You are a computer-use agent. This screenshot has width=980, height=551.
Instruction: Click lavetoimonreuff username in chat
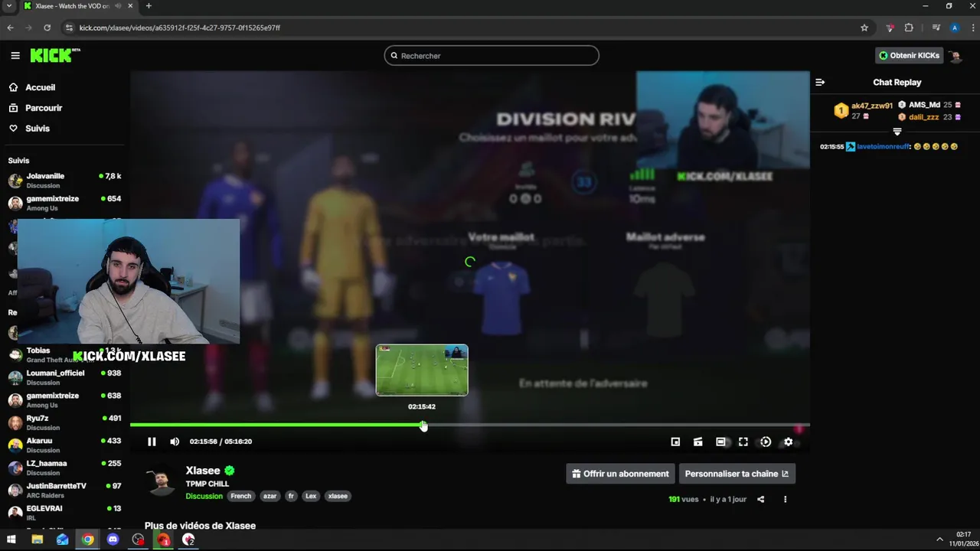coord(883,146)
